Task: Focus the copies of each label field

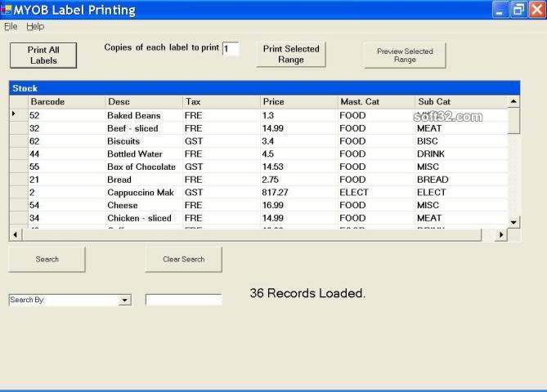Action: coord(231,49)
